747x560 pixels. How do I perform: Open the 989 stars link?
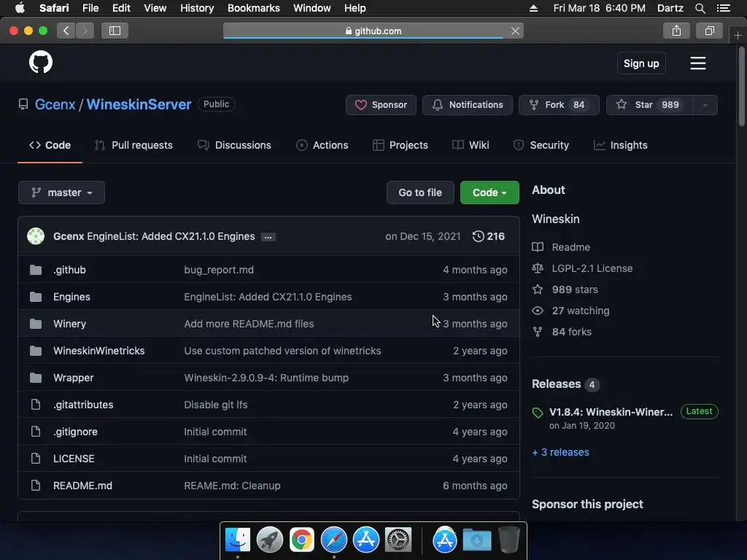tap(565, 289)
